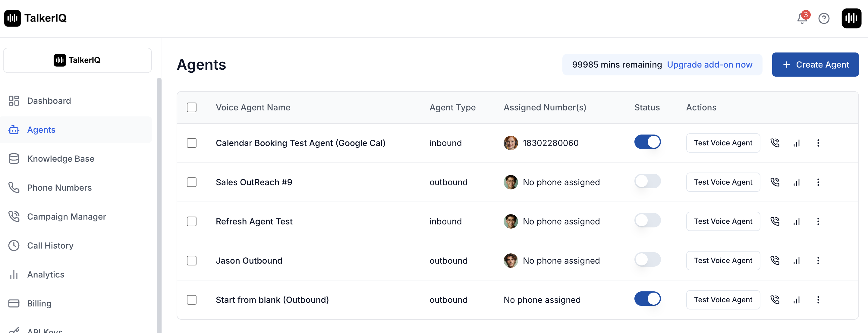
Task: Open the Refresh Agent Test name
Action: pyautogui.click(x=254, y=221)
